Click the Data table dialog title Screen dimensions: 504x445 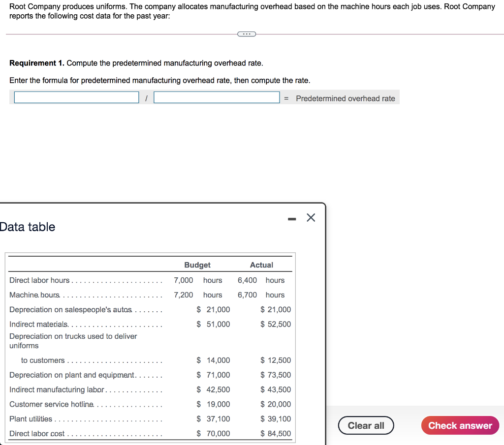(28, 227)
